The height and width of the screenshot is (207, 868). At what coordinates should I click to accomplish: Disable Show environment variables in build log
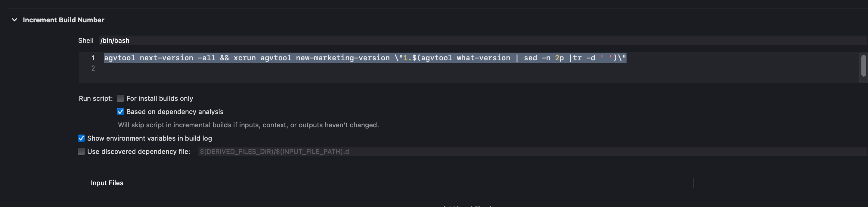81,138
